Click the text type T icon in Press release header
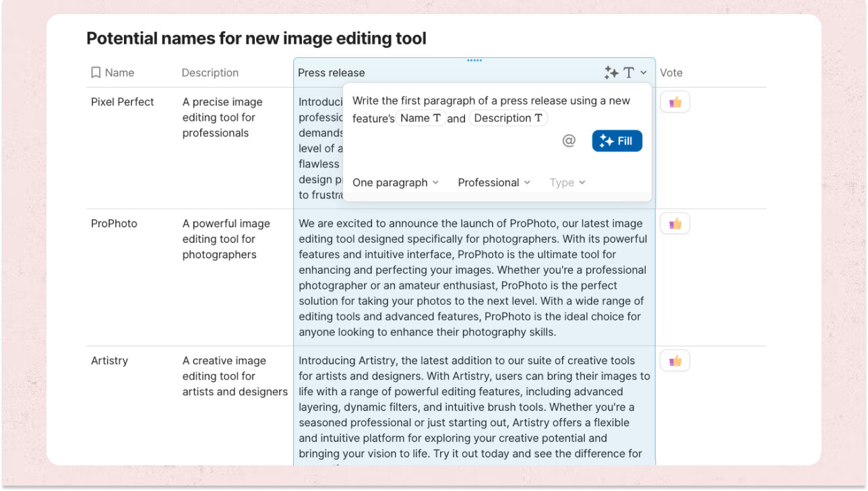 [629, 73]
